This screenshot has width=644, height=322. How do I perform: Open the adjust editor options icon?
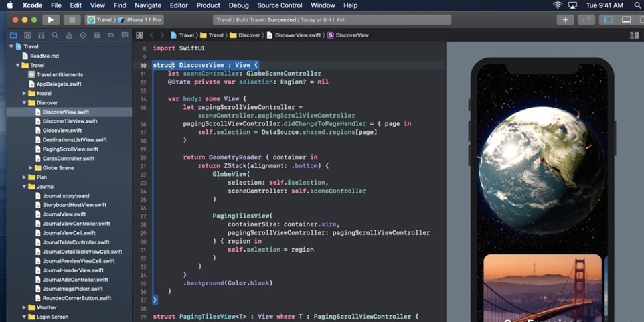tap(635, 35)
